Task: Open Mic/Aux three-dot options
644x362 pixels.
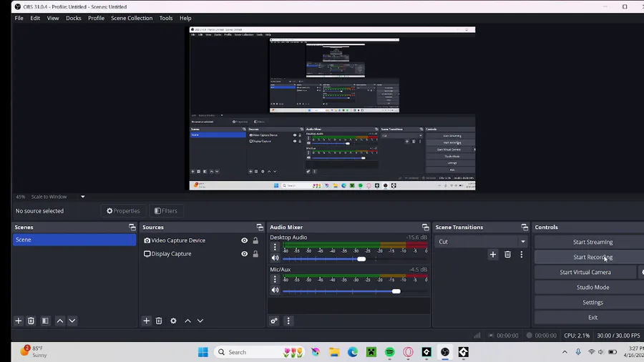Action: pyautogui.click(x=275, y=280)
